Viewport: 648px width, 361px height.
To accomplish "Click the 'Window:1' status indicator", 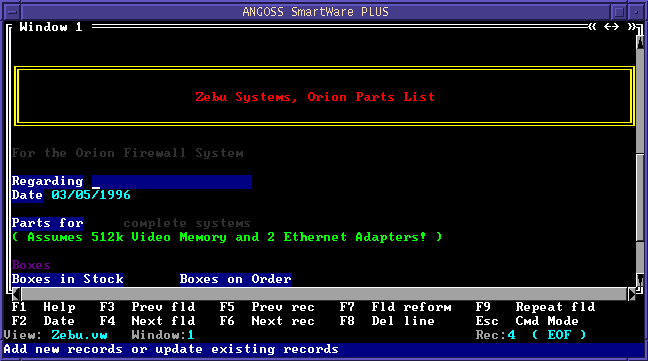I will point(163,335).
